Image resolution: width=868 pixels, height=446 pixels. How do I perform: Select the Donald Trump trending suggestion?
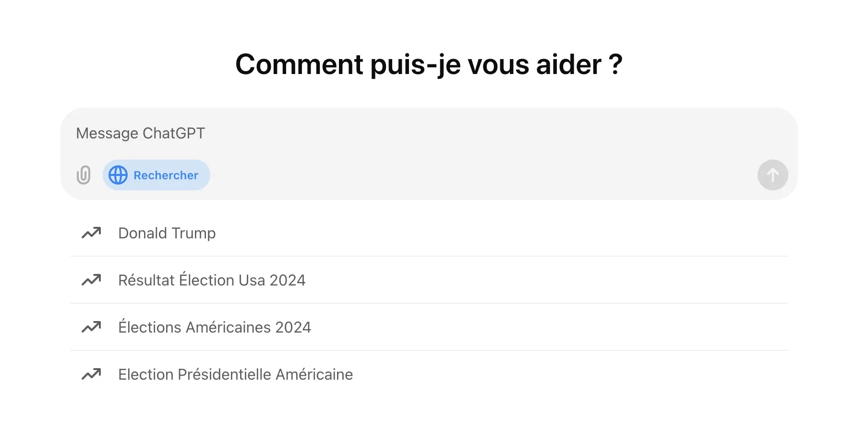429,233
